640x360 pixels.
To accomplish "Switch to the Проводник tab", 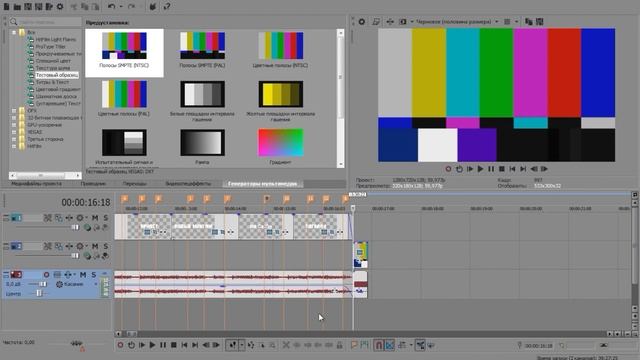I will (93, 184).
